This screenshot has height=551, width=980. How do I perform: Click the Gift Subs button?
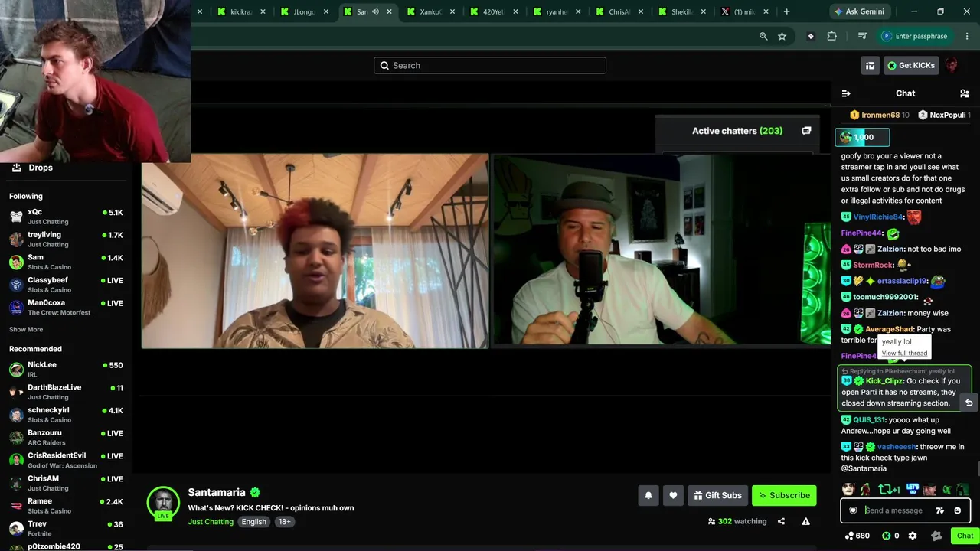pyautogui.click(x=717, y=495)
